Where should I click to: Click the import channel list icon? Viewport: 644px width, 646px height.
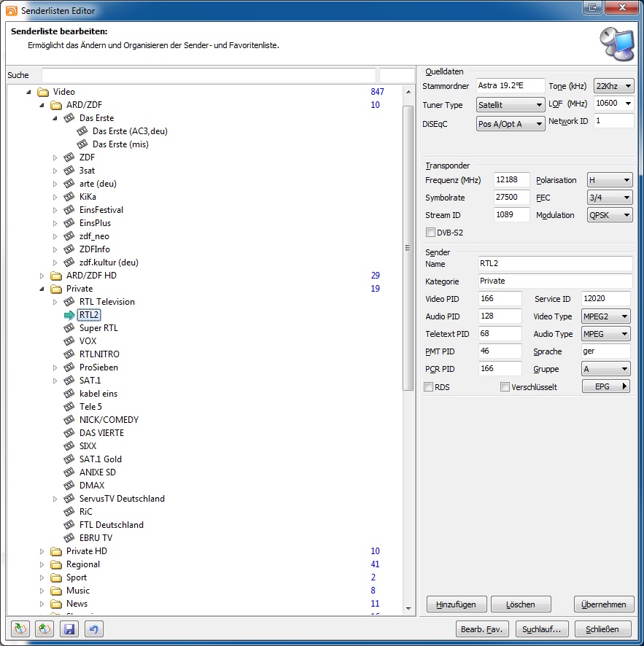20,629
